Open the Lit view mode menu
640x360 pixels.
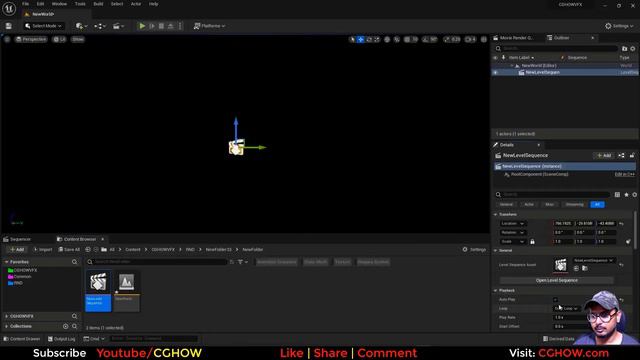coord(60,40)
